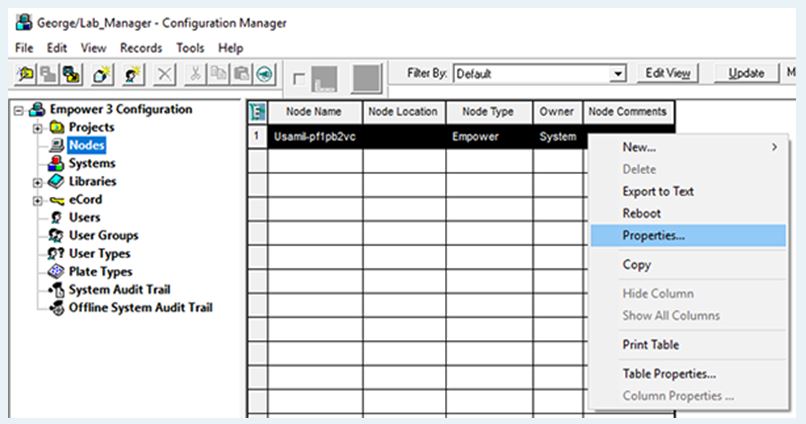Click the Paste clipboard toolbar icon
Screen dimensions: 806x424
click(240, 75)
